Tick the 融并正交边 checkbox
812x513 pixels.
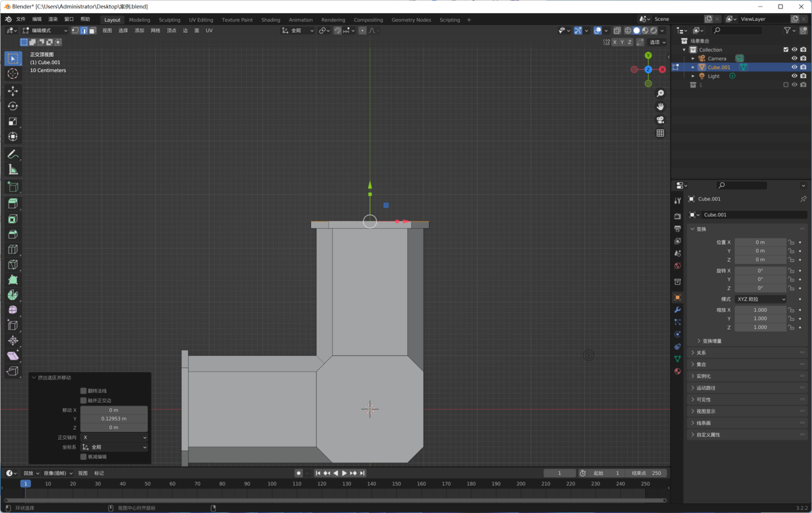pos(83,400)
